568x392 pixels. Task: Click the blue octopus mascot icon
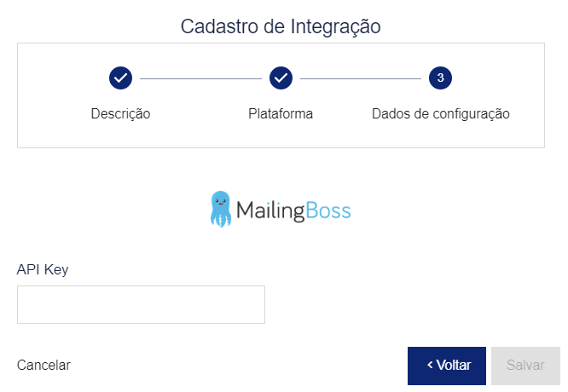(221, 210)
